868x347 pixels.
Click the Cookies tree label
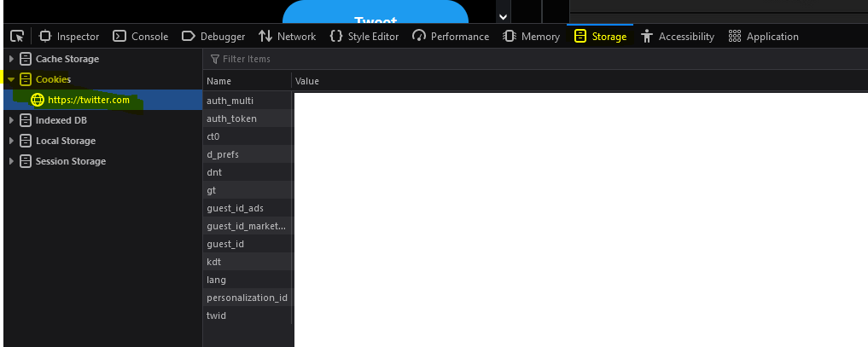(53, 79)
